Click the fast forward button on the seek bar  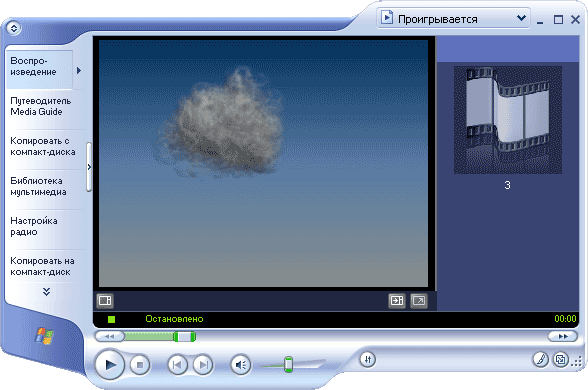pyautogui.click(x=563, y=336)
